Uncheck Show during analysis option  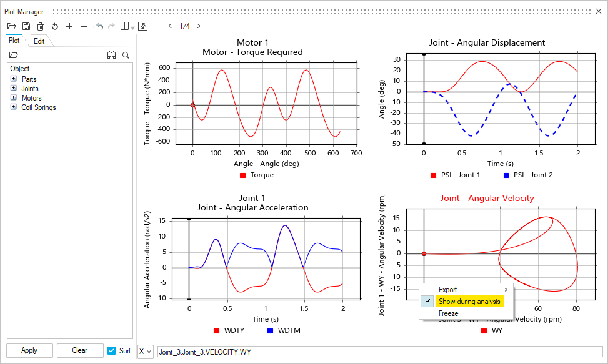469,302
